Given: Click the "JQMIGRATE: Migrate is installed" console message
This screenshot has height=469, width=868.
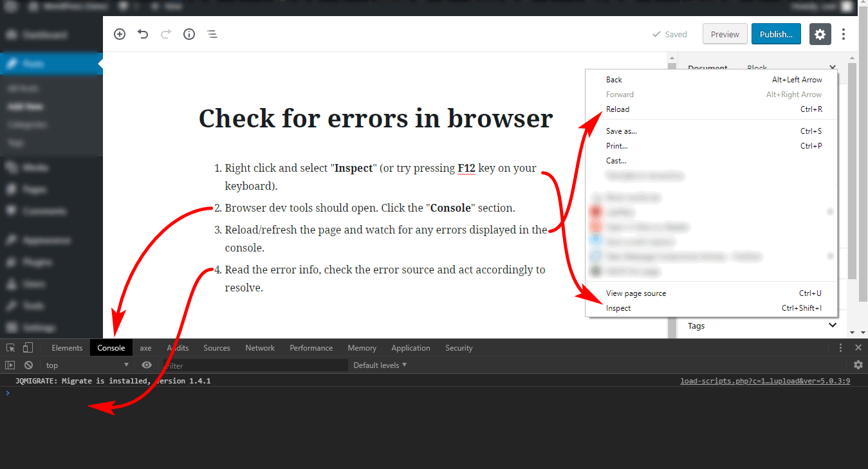Looking at the screenshot, I should coord(113,381).
